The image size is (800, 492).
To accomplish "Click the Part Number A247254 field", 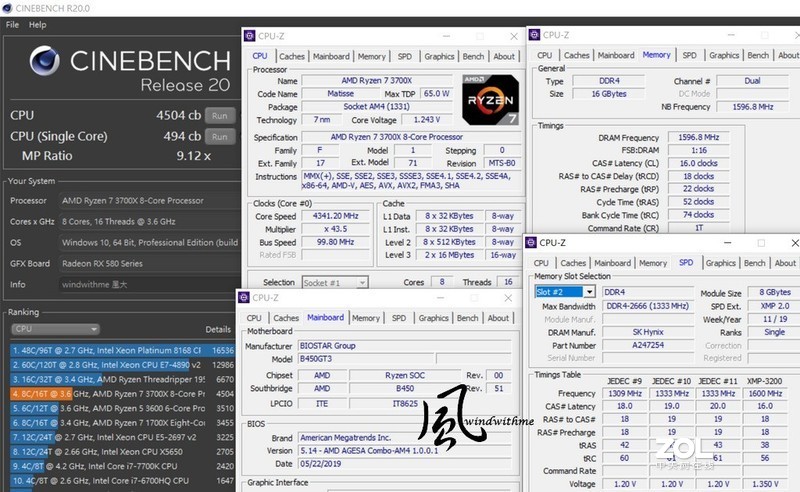I will point(648,345).
